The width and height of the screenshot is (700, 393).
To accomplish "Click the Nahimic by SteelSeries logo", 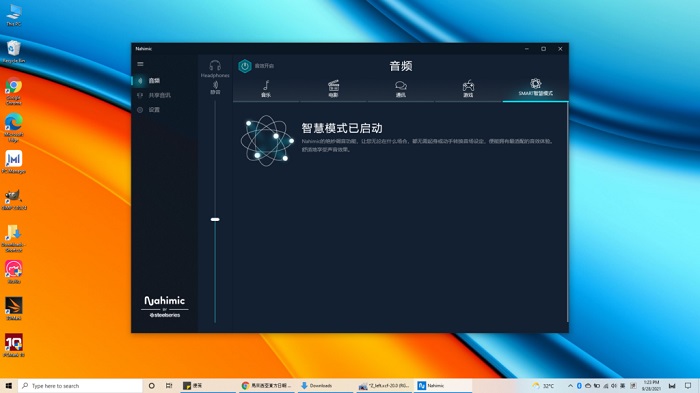I will pyautogui.click(x=165, y=306).
